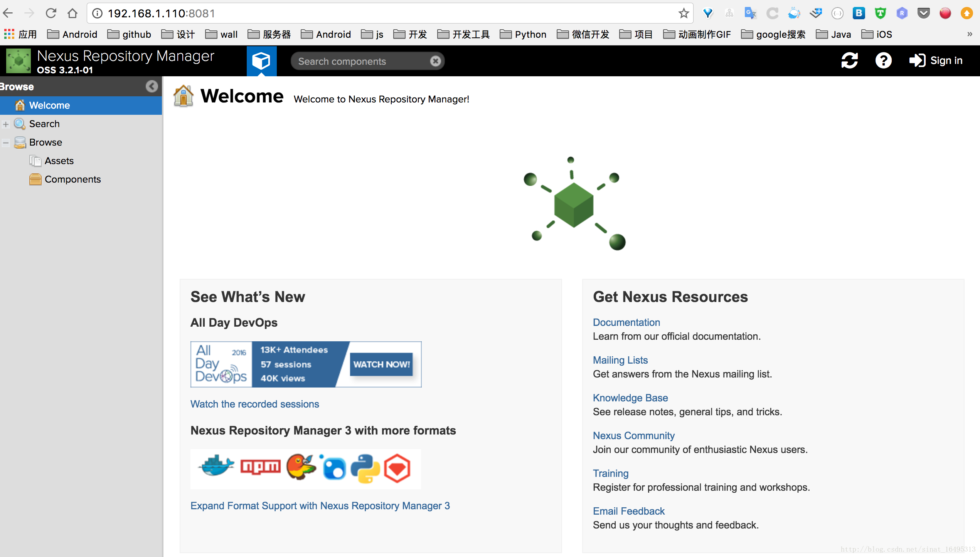Screen dimensions: 980x557
Task: Click the npm format icon
Action: pos(261,467)
